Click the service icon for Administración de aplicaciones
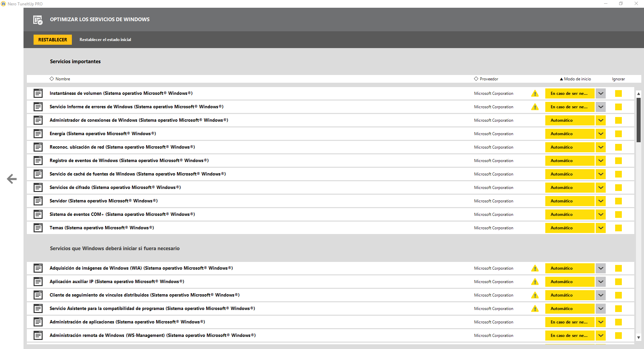 [38, 322]
